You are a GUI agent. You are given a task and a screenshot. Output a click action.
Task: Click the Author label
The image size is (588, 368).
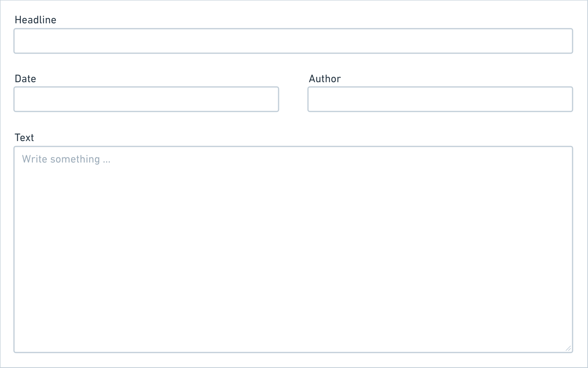pyautogui.click(x=325, y=79)
